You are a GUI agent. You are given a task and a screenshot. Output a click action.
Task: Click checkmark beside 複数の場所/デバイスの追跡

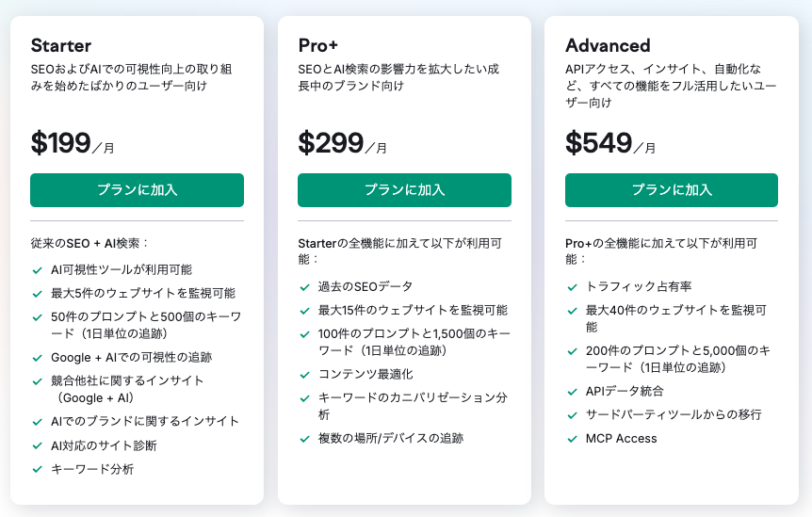click(304, 439)
